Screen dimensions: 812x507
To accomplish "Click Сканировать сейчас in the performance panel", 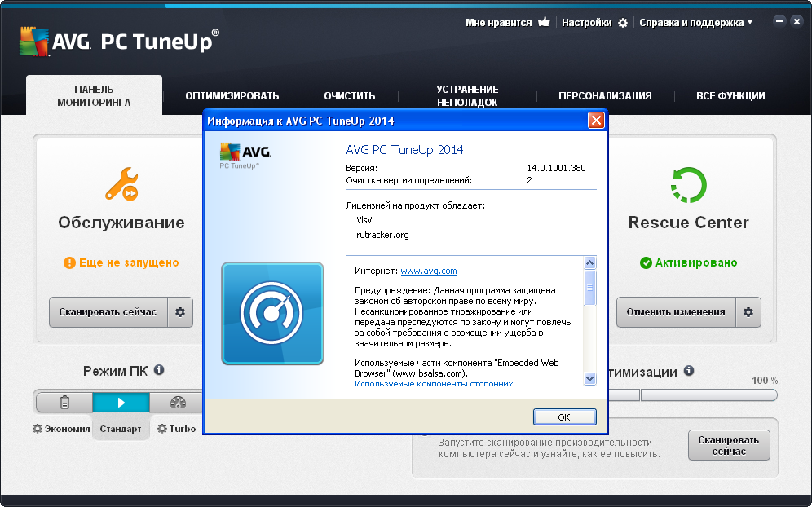I will click(x=729, y=445).
